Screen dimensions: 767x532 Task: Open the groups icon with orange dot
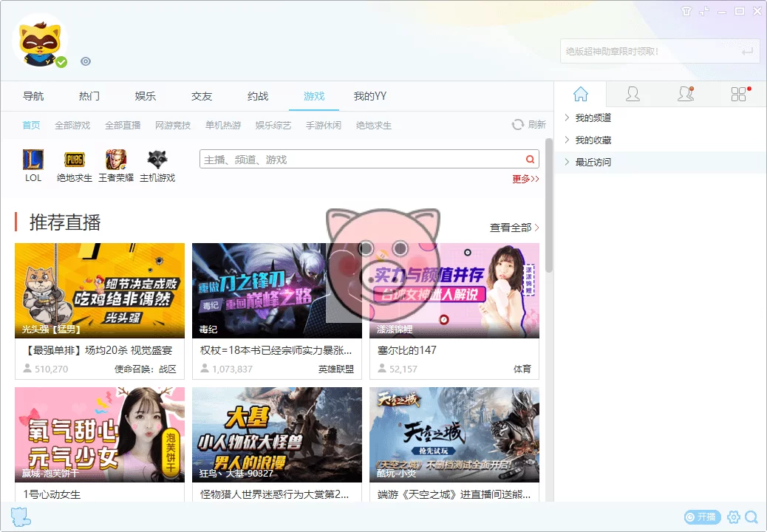tap(685, 94)
